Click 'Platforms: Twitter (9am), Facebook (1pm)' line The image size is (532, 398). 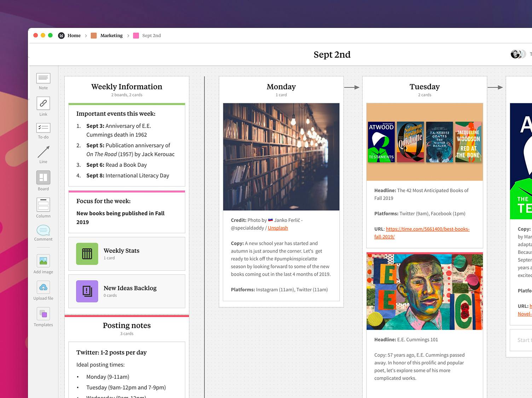420,213
